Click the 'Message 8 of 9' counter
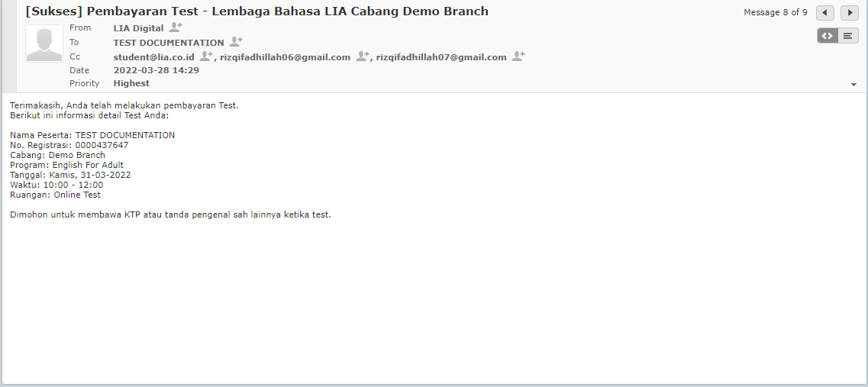The width and height of the screenshot is (868, 387). tap(775, 13)
